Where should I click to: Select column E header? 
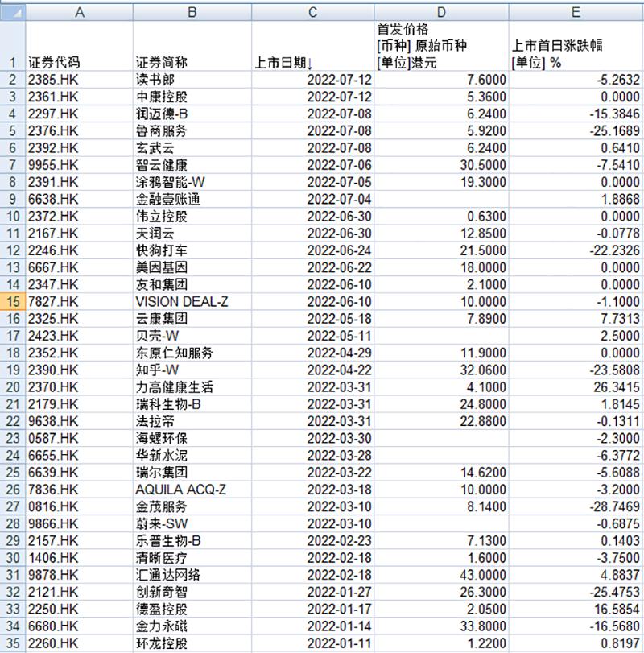coord(576,13)
